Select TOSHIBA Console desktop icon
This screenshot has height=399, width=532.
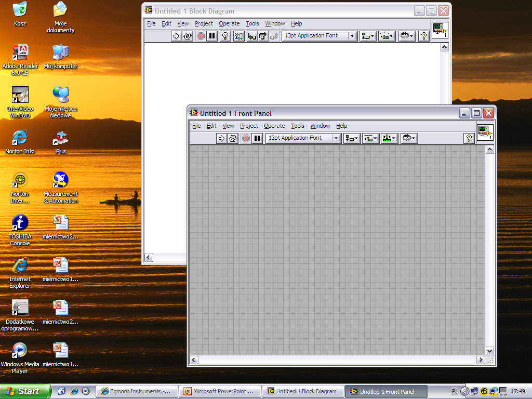20,230
